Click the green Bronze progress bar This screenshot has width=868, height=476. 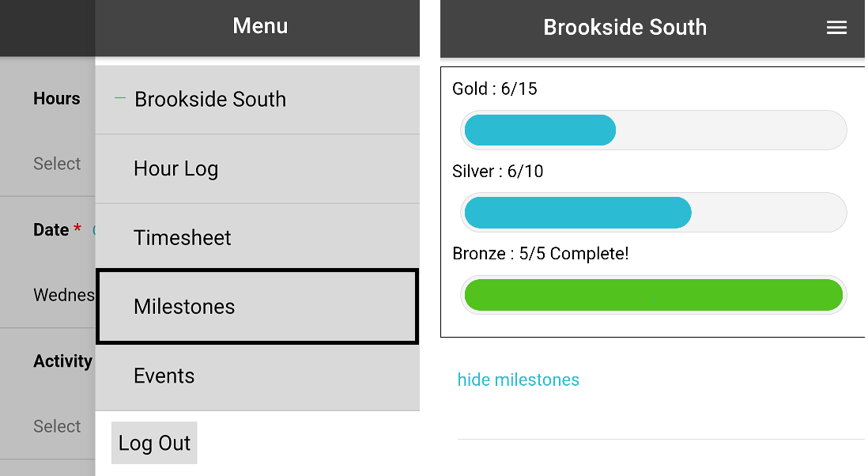tap(653, 295)
